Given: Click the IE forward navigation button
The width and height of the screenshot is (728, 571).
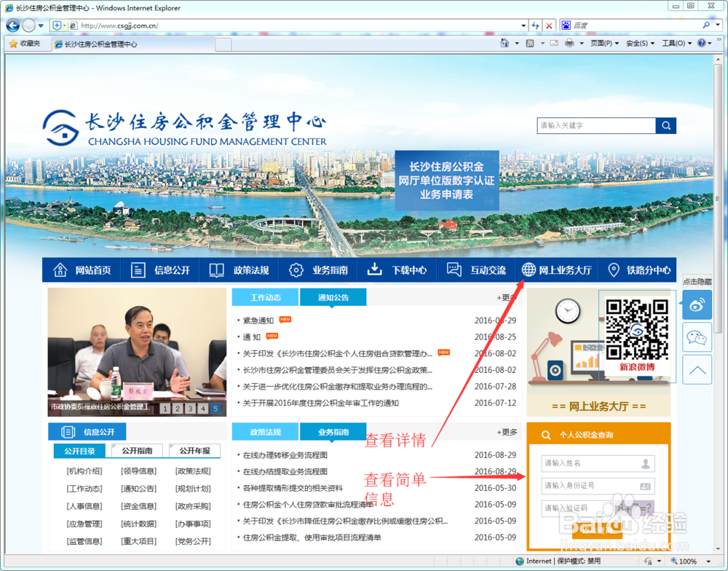Looking at the screenshot, I should point(29,25).
